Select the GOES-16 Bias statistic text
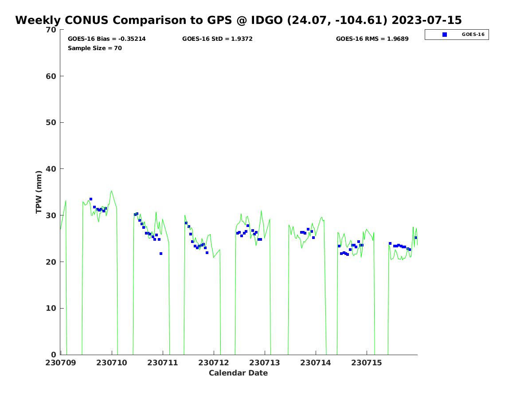Viewport: 532px width, 399px height. tap(106, 39)
